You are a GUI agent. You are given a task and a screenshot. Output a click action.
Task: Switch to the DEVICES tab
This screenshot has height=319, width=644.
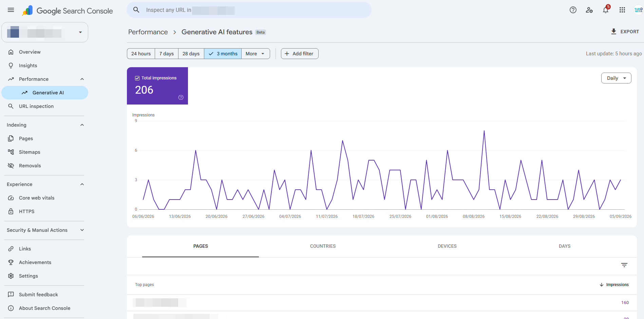(x=447, y=246)
